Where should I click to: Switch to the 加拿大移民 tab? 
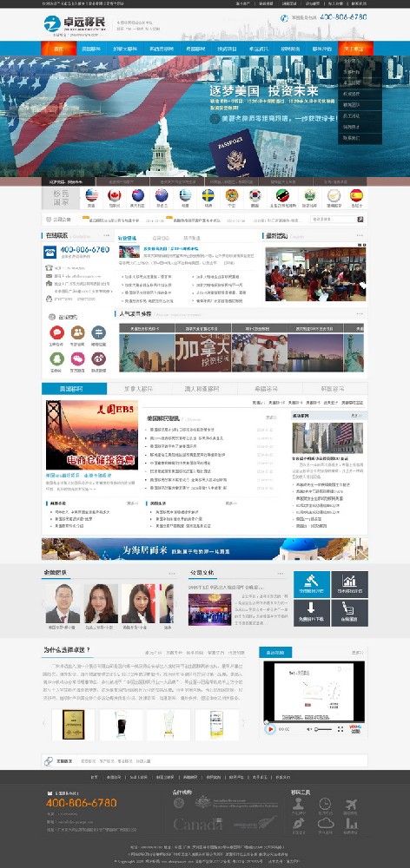coord(139,389)
